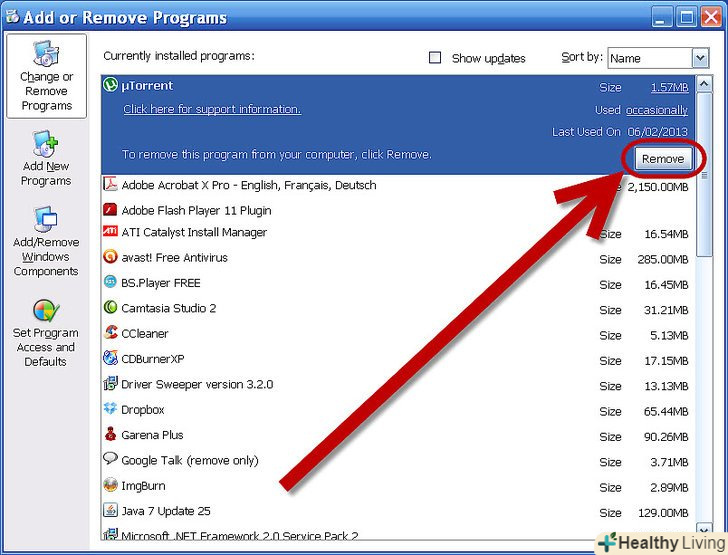Select 'Adobe Acrobat X Pro - English, Français, Deutsch'
Viewport: 728px width, 555px height.
(x=249, y=185)
